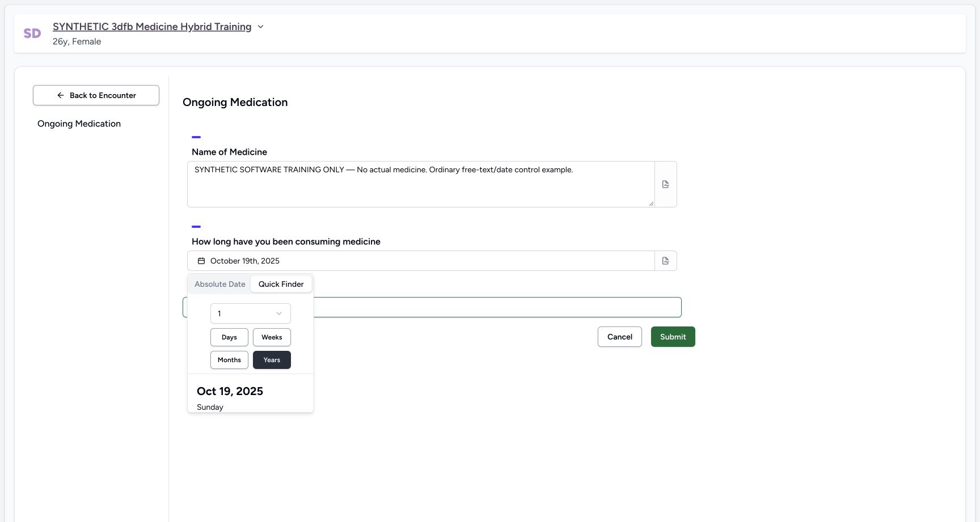
Task: Click the SD patient avatar
Action: click(x=32, y=33)
